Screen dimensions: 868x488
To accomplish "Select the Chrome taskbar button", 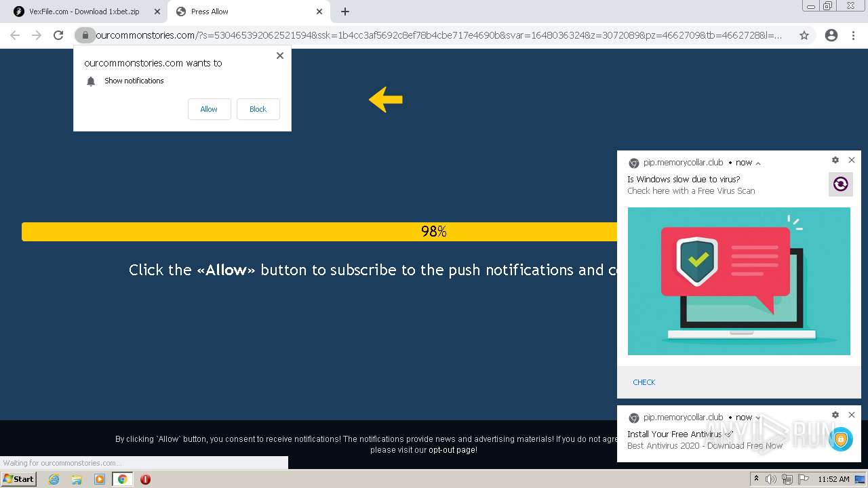I will [x=123, y=479].
